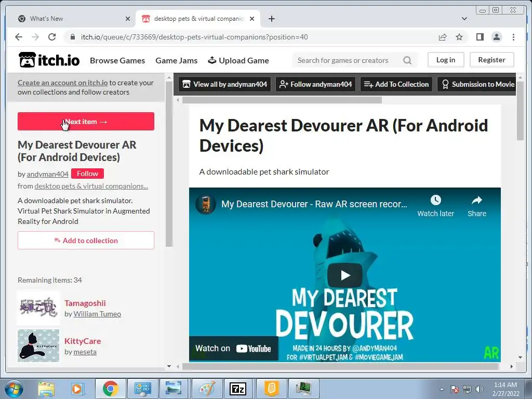Close the What's New tab
The width and height of the screenshot is (532, 399).
pos(128,19)
